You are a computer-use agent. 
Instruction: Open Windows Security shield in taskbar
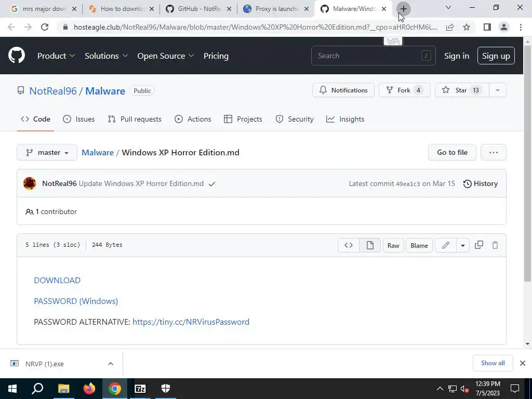click(166, 389)
